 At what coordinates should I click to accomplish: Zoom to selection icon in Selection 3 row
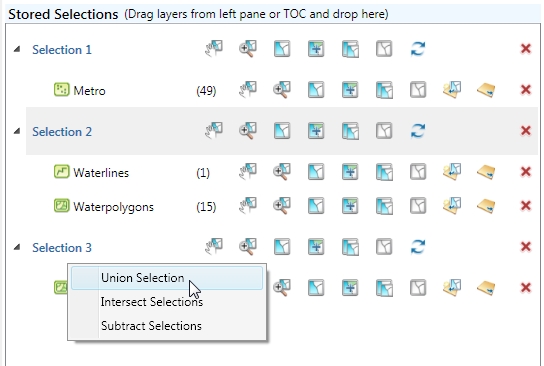point(248,247)
